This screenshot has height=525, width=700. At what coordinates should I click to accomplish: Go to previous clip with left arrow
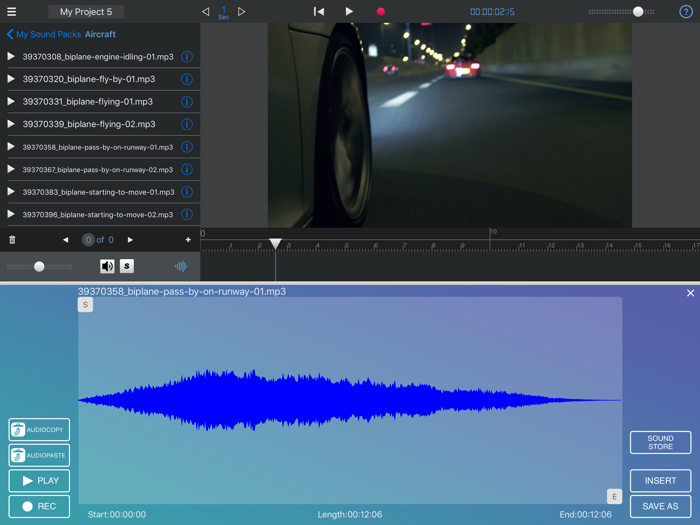click(66, 240)
